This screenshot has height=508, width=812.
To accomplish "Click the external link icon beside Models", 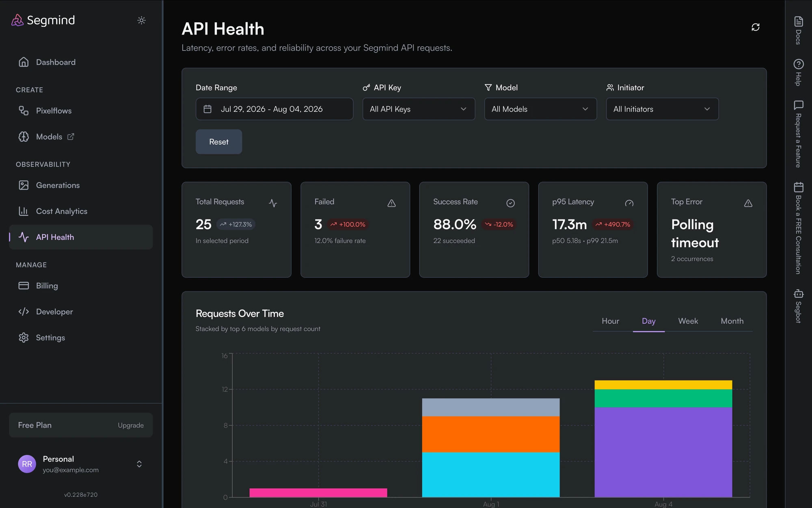I will click(71, 137).
